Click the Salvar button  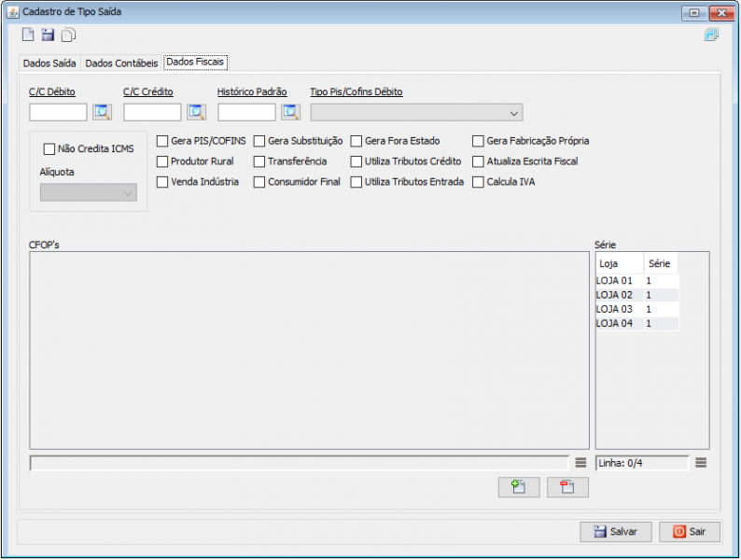616,532
